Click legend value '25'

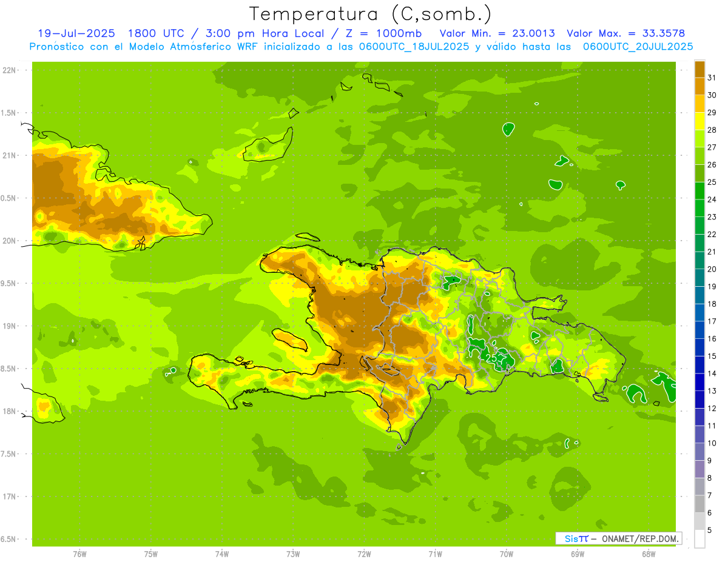click(x=712, y=182)
